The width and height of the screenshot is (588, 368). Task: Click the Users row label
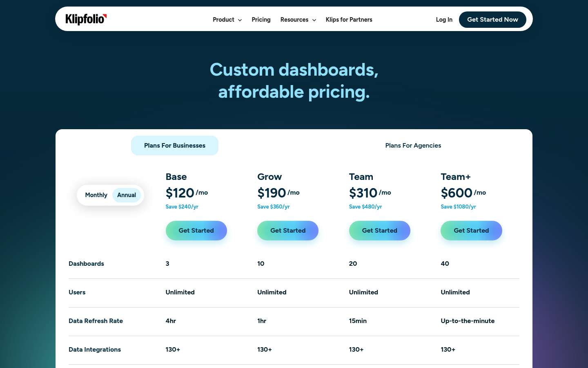click(x=77, y=292)
